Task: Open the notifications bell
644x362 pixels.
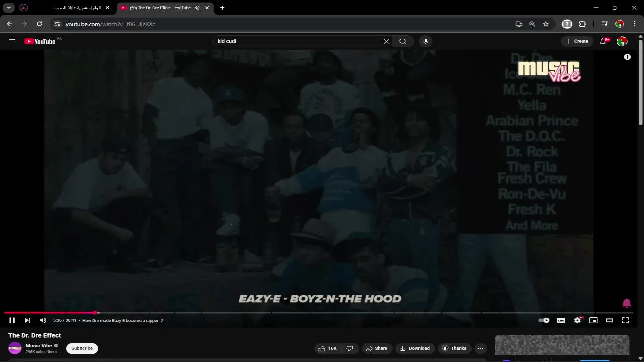Action: click(x=603, y=41)
